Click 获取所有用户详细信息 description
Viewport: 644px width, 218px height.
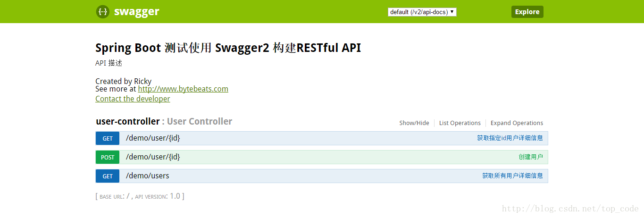tap(512, 176)
